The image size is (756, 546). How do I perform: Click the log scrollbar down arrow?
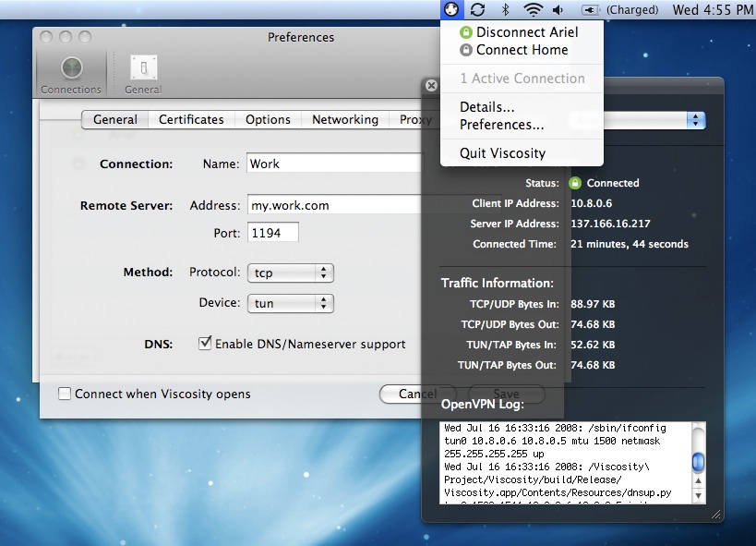tap(698, 495)
